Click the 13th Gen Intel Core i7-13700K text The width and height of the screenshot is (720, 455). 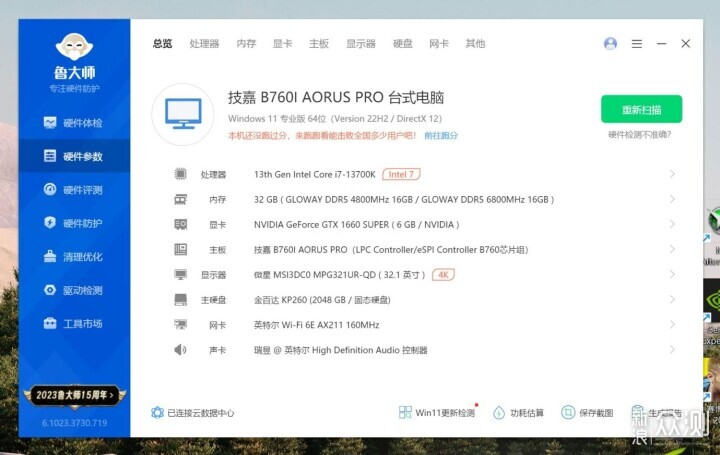(x=315, y=174)
